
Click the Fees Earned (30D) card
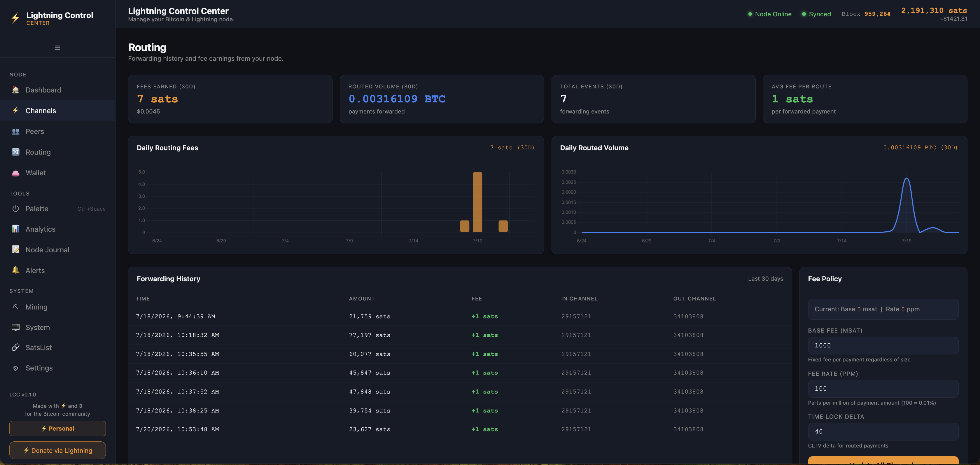click(x=230, y=99)
